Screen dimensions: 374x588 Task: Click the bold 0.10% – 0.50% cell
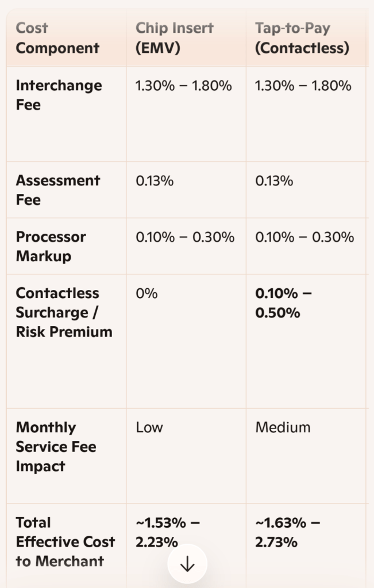pos(283,303)
